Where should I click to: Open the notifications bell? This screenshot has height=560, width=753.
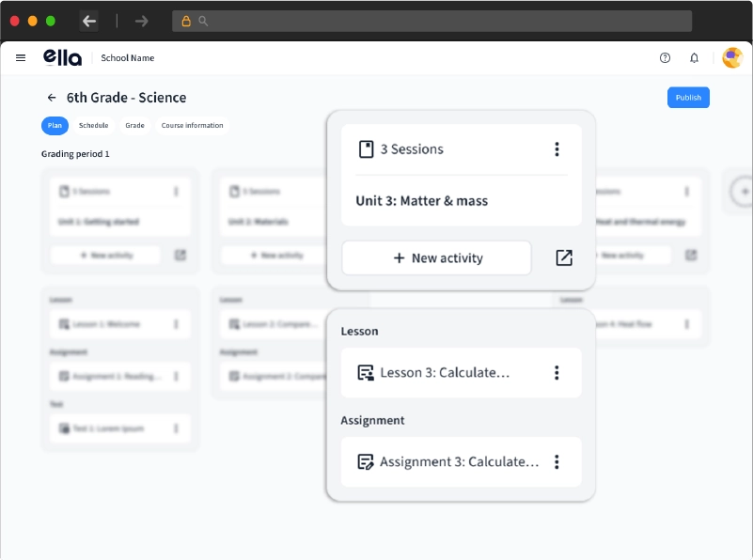pyautogui.click(x=694, y=58)
